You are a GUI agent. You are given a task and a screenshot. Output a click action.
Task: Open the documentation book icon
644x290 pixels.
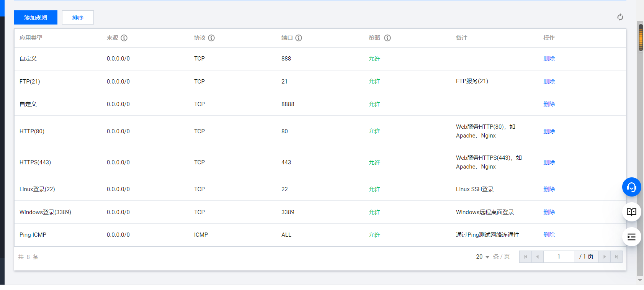coord(631,212)
